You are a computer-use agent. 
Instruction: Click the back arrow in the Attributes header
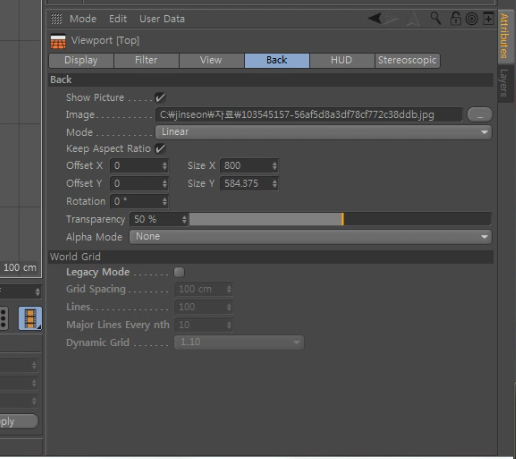[375, 18]
